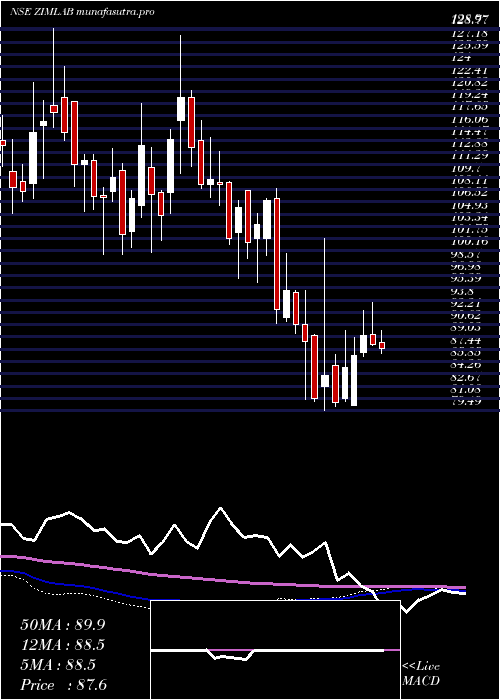
Task: Click the 5MA : 88.5 reading
Action: click(x=58, y=665)
